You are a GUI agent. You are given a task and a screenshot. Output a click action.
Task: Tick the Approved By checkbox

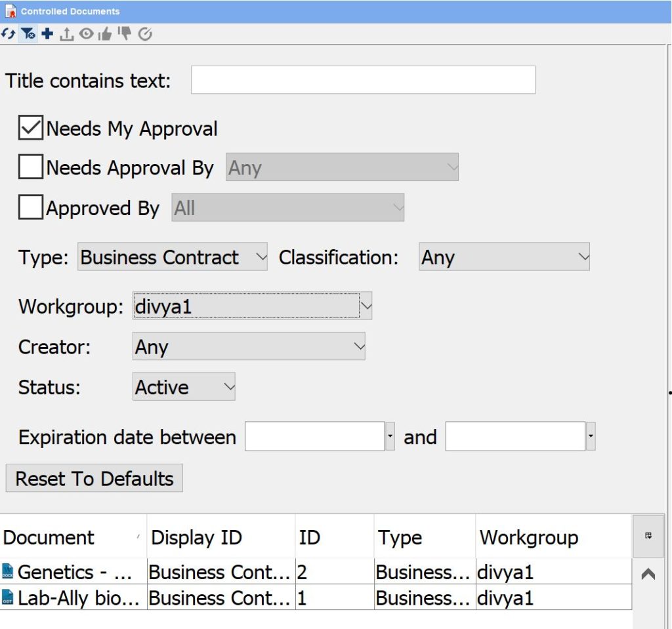point(31,208)
